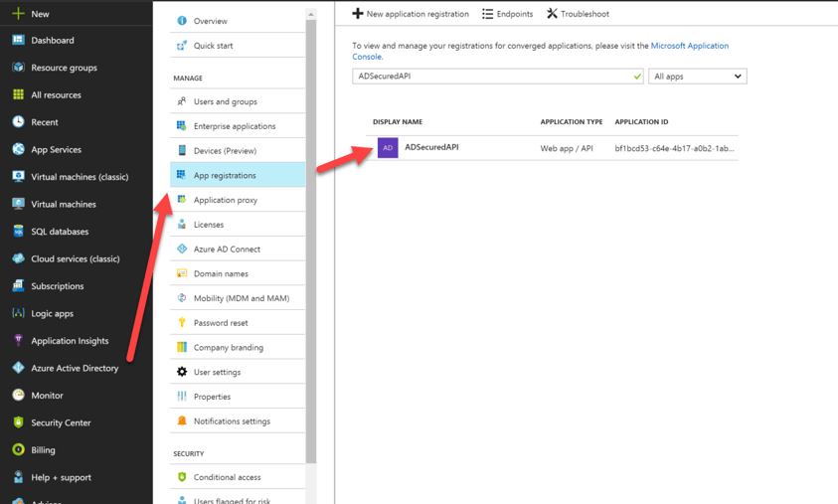
Task: Click the Quick start icon
Action: (182, 45)
